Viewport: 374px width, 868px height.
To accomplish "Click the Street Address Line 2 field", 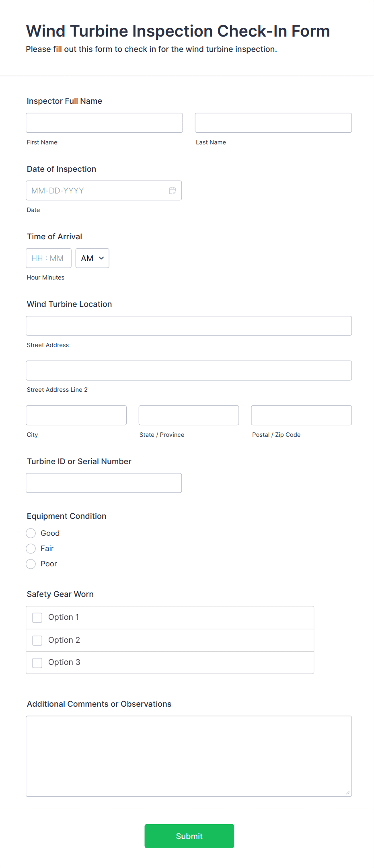I will coord(189,370).
